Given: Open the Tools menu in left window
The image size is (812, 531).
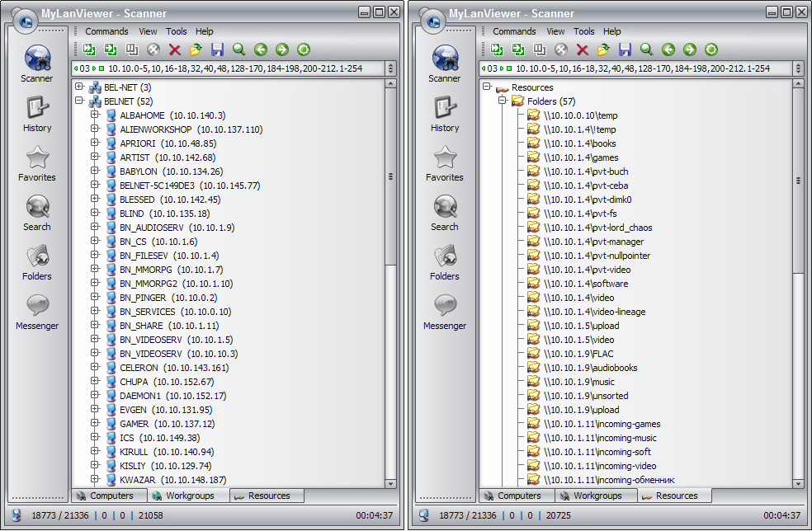Looking at the screenshot, I should (177, 31).
